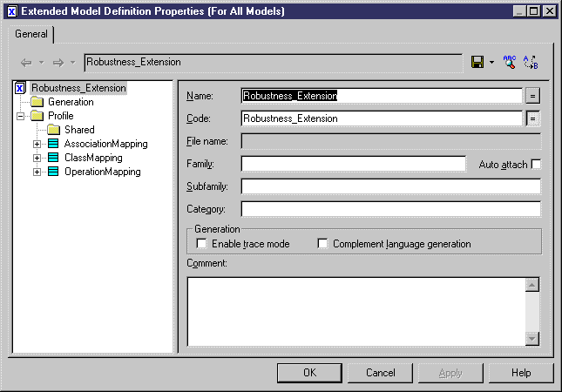Click into the Family input field
This screenshot has width=562, height=392.
click(x=354, y=164)
